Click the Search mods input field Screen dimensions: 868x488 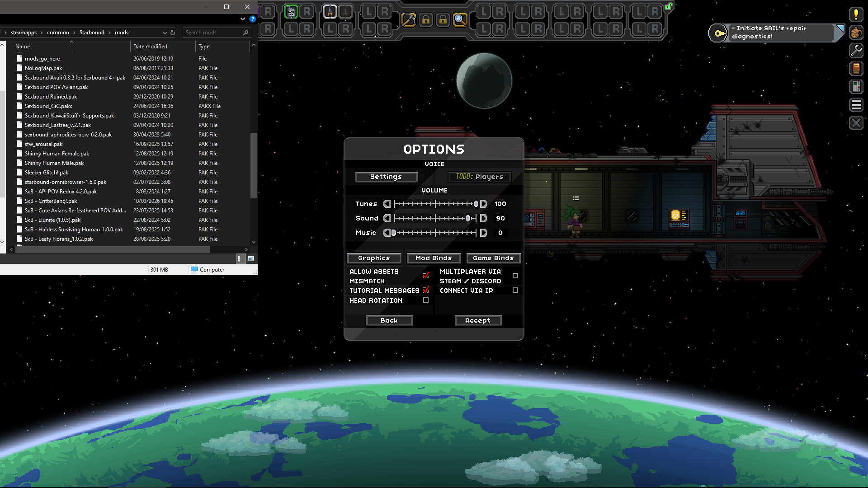click(217, 33)
